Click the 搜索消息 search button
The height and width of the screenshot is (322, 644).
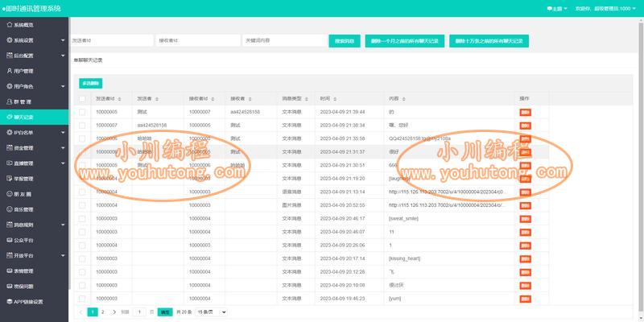tap(345, 41)
